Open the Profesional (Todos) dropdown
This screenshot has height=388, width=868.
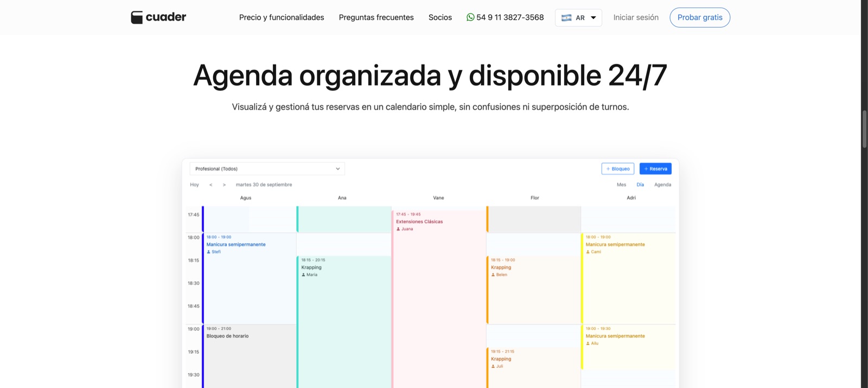(267, 169)
